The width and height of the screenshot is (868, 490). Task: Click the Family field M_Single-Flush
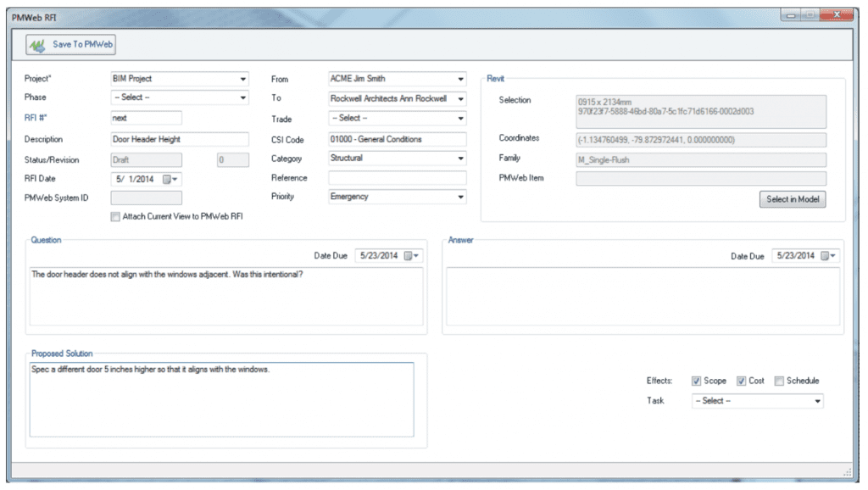pos(701,160)
